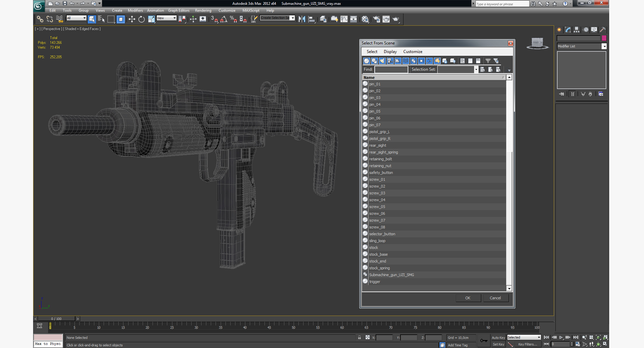Viewport: 644px width, 348px height.
Task: Toggle the selection lock icon
Action: tap(359, 338)
